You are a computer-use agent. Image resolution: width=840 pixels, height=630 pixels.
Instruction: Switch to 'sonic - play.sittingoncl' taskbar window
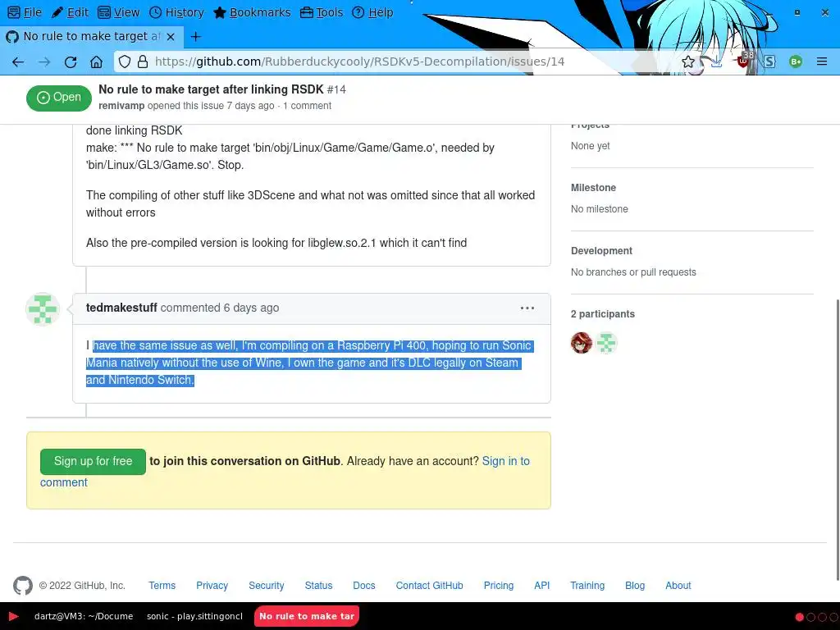click(194, 617)
